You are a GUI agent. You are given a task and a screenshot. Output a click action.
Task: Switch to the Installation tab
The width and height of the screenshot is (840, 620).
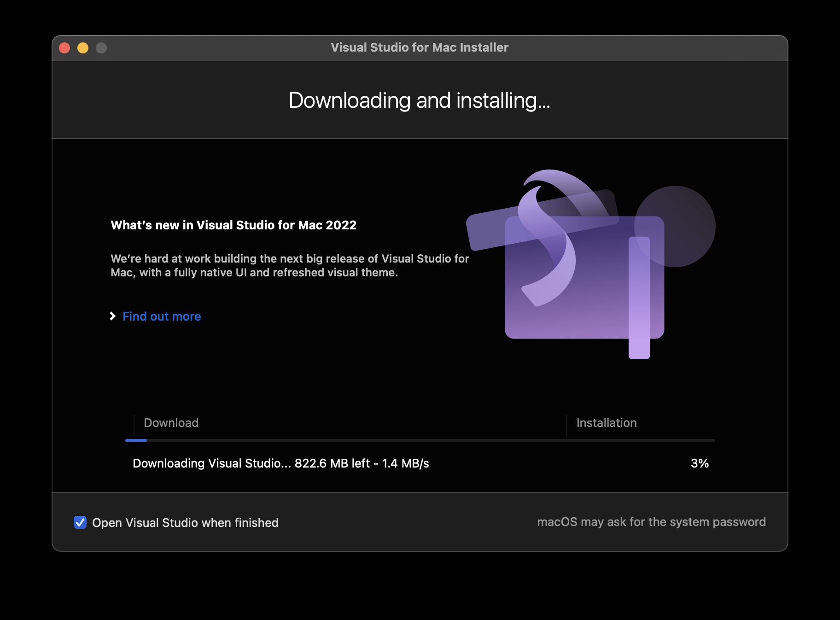point(607,423)
